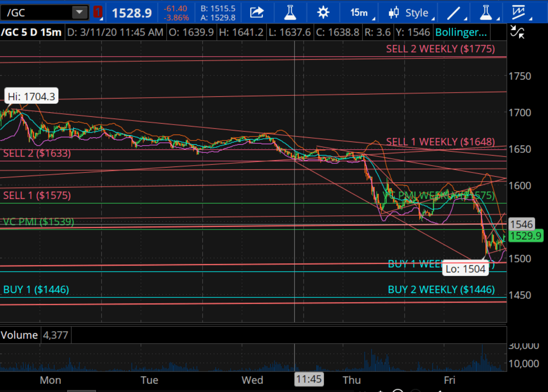Viewport: 548px width, 392px height.
Task: Click the Wed label on time axis
Action: coord(252,380)
